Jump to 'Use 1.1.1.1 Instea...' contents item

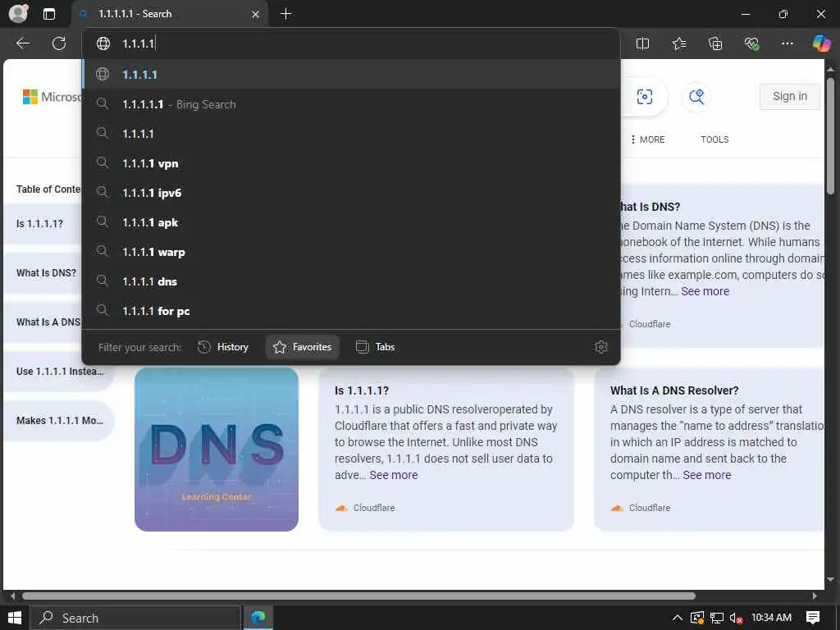[x=59, y=372]
